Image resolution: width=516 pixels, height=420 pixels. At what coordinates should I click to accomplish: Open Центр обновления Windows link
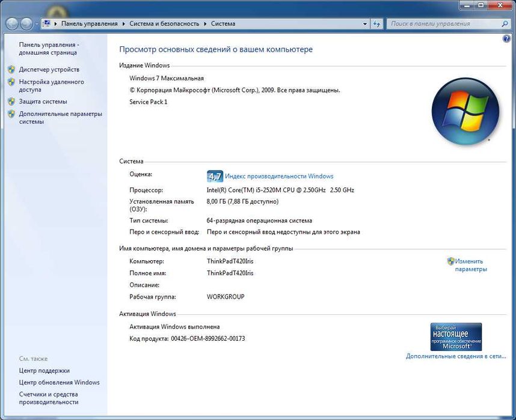(x=59, y=382)
